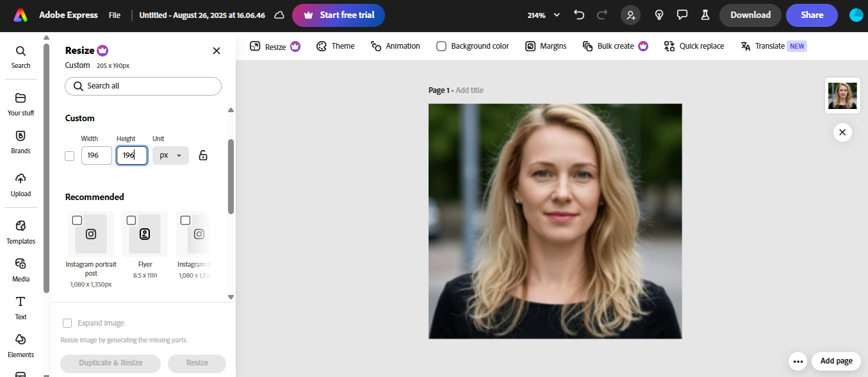Open the Brands sidebar section
This screenshot has height=377, width=868.
20,141
